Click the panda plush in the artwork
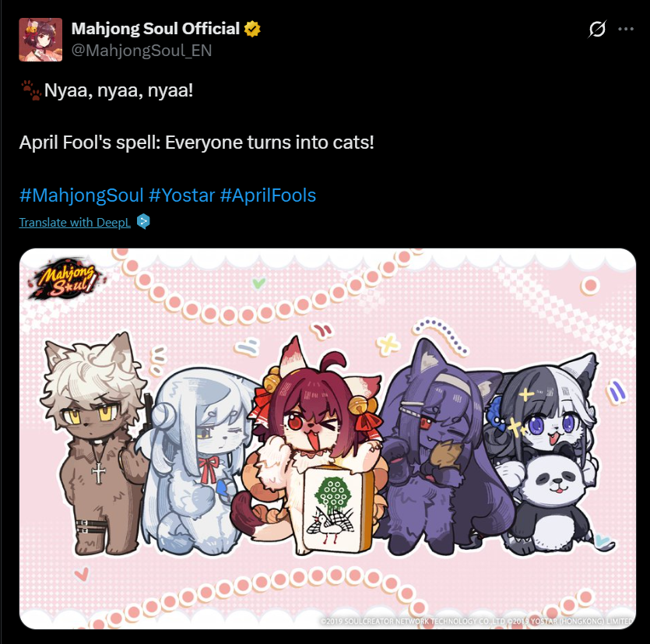Viewport: 650px width, 644px height. point(553,501)
